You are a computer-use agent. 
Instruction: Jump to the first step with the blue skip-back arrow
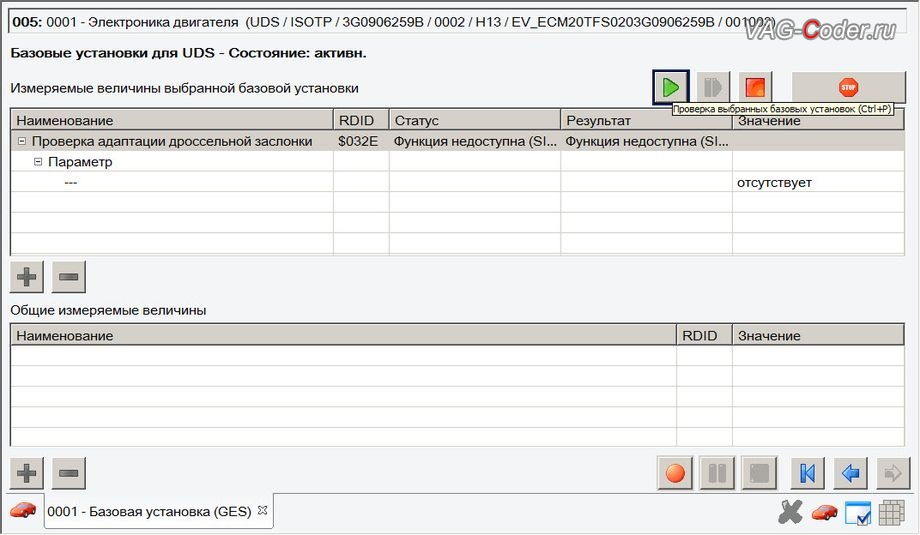pyautogui.click(x=808, y=473)
